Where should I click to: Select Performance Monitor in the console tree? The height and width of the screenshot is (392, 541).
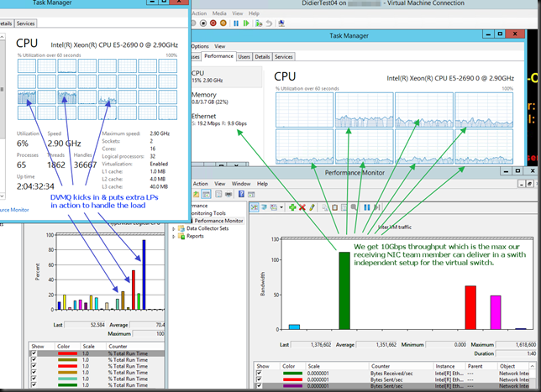click(x=218, y=221)
